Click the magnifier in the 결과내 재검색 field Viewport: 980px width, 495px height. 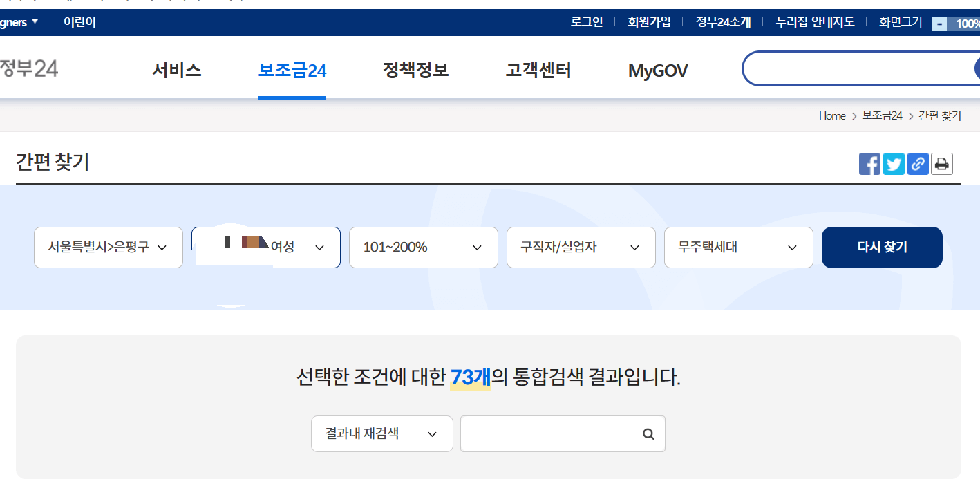(648, 433)
